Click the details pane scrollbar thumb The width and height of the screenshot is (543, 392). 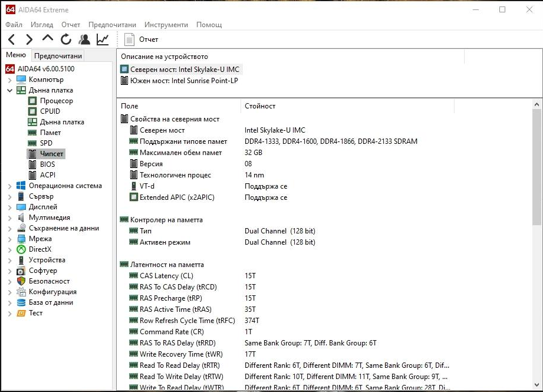coord(537,167)
